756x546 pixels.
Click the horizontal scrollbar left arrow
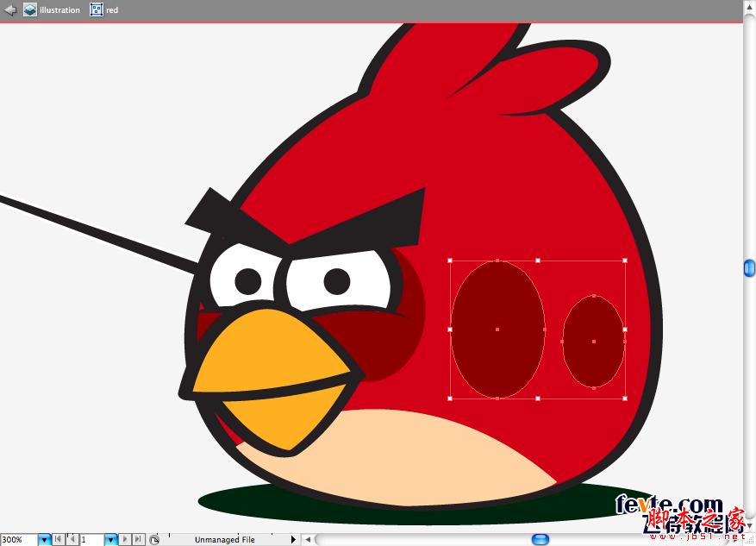pos(308,539)
